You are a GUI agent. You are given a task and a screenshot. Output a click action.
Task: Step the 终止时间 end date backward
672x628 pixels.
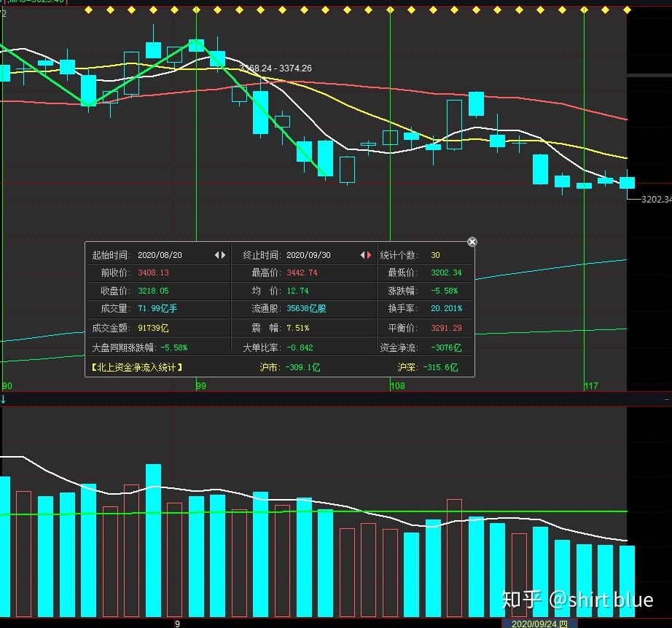point(362,255)
